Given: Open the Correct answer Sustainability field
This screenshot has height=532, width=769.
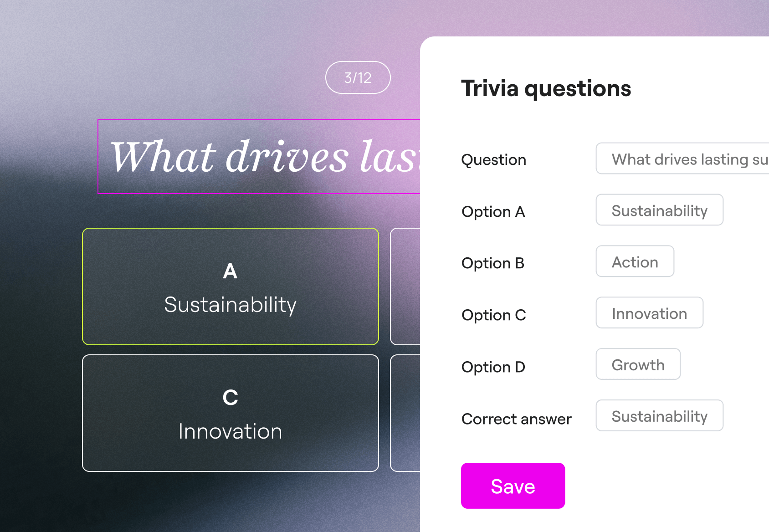Looking at the screenshot, I should click(x=660, y=416).
